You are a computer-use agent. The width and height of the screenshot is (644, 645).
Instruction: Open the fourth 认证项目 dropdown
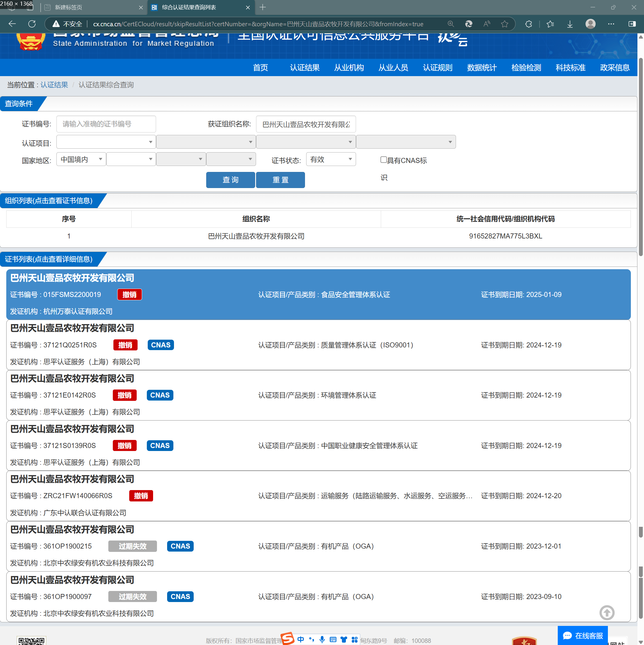[x=406, y=142]
